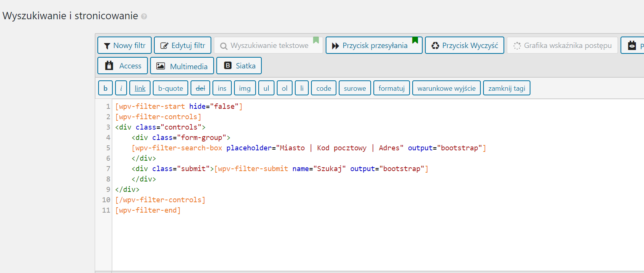The height and width of the screenshot is (273, 644).
Task: Click the Wyszukiwanie tekstowe button
Action: tap(268, 45)
